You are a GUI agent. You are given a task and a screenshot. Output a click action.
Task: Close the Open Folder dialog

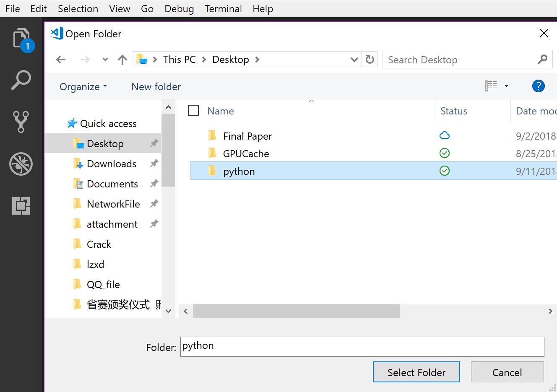544,33
